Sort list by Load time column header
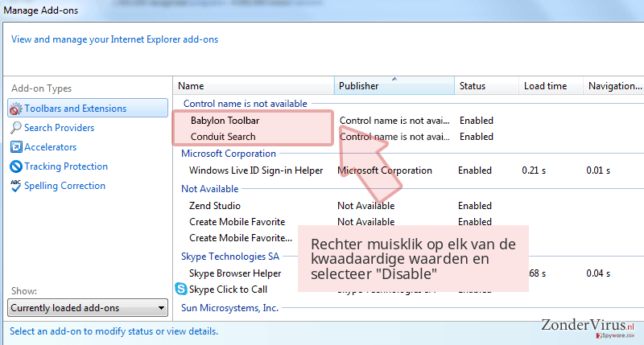The width and height of the screenshot is (644, 345). pyautogui.click(x=551, y=86)
